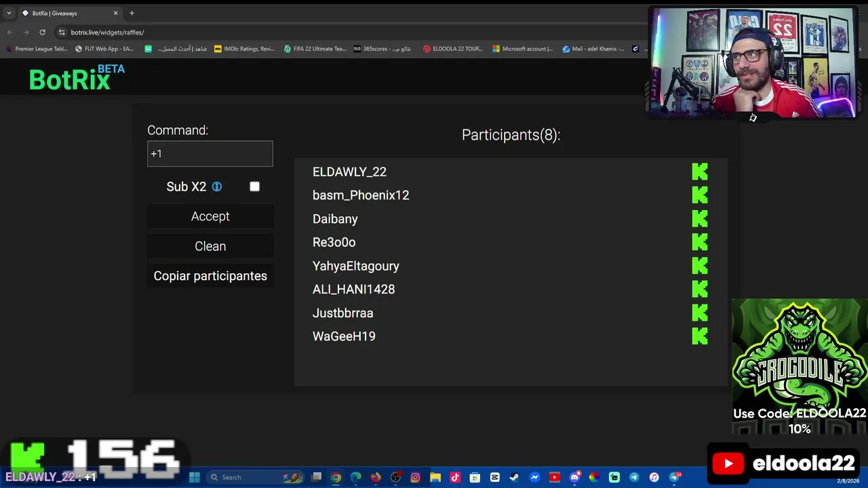Viewport: 868px width, 488px height.
Task: Open TikTok in the taskbar
Action: click(455, 477)
